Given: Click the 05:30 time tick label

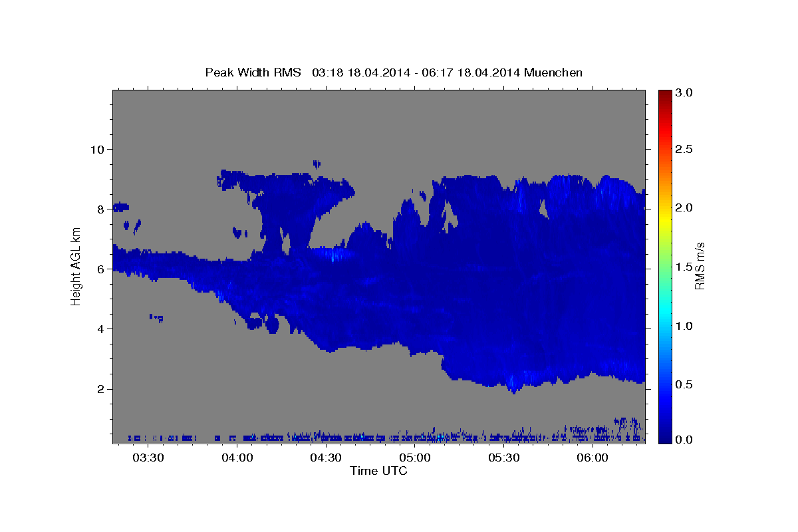Looking at the screenshot, I should click(503, 458).
